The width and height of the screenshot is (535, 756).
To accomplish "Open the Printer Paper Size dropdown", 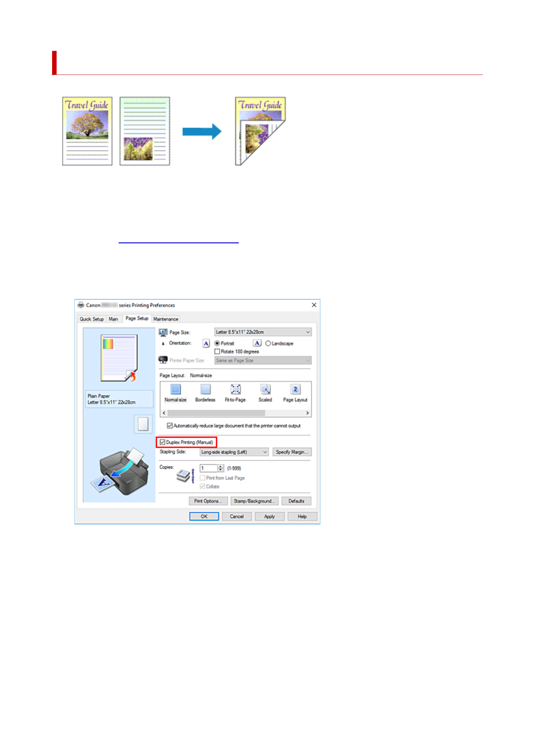I will click(x=263, y=360).
